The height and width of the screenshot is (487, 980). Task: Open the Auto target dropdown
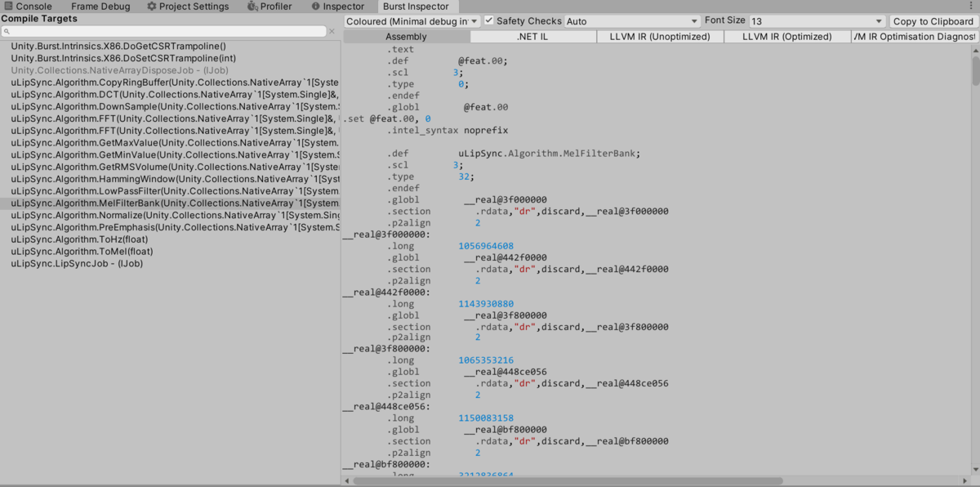pyautogui.click(x=633, y=21)
